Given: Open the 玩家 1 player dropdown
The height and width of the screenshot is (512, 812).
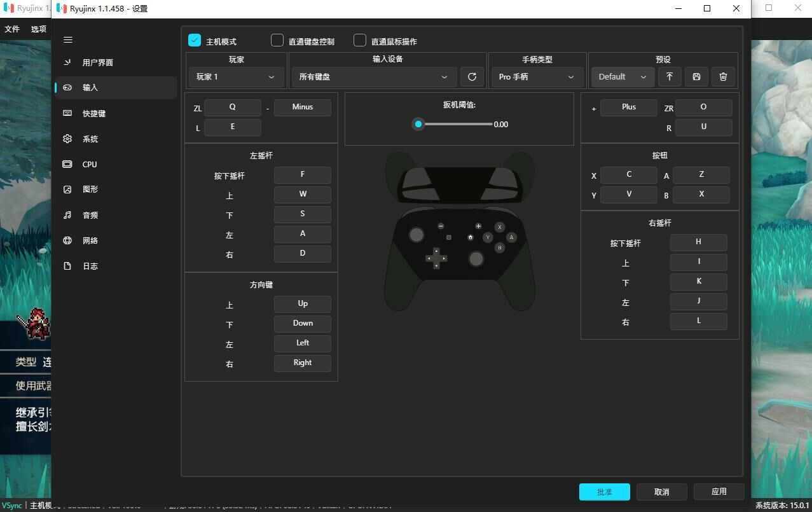Looking at the screenshot, I should pos(236,77).
